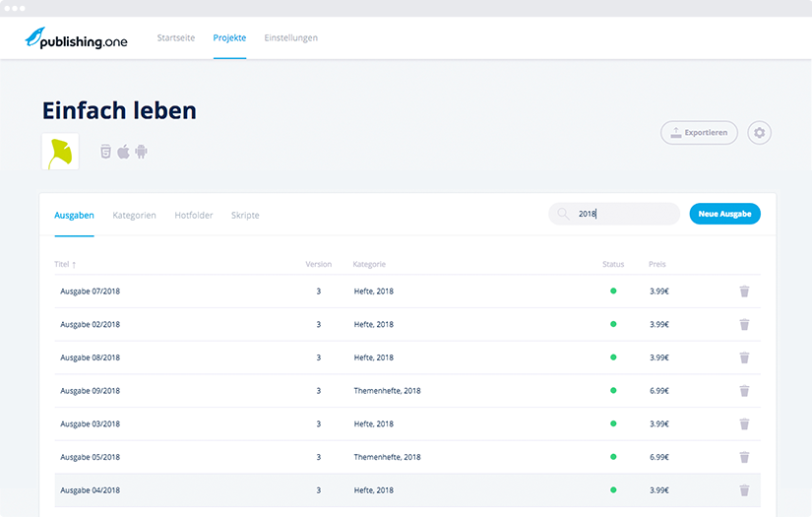Click the Apple platform icon
Screen dimensions: 812x517
(x=124, y=152)
